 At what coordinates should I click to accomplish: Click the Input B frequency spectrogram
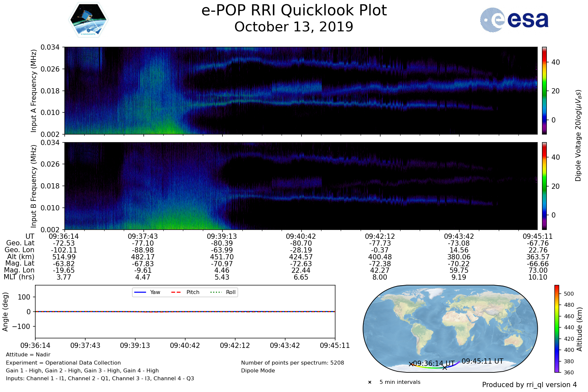pos(301,186)
